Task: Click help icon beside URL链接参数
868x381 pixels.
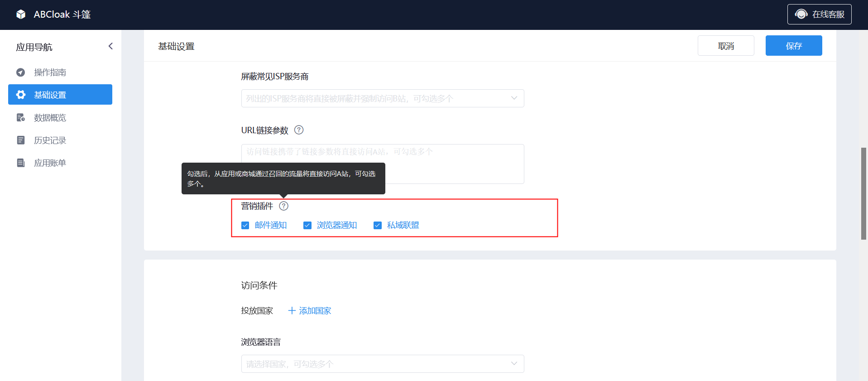Action: (299, 130)
